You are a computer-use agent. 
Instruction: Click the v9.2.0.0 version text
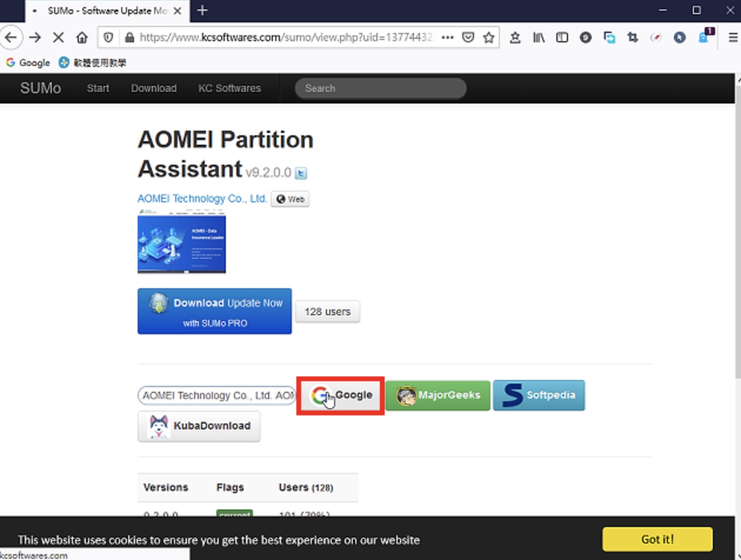click(x=268, y=173)
